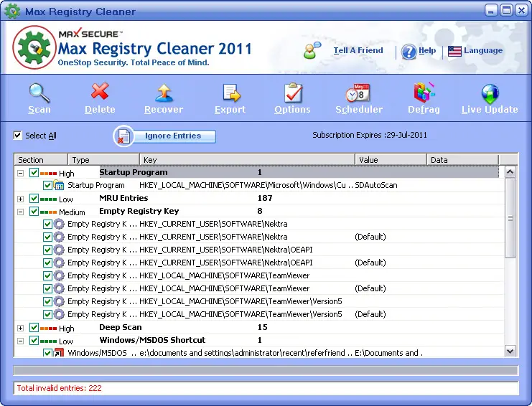This screenshot has height=406, width=532.
Task: Click the scroll up arrow of list
Action: 510,172
